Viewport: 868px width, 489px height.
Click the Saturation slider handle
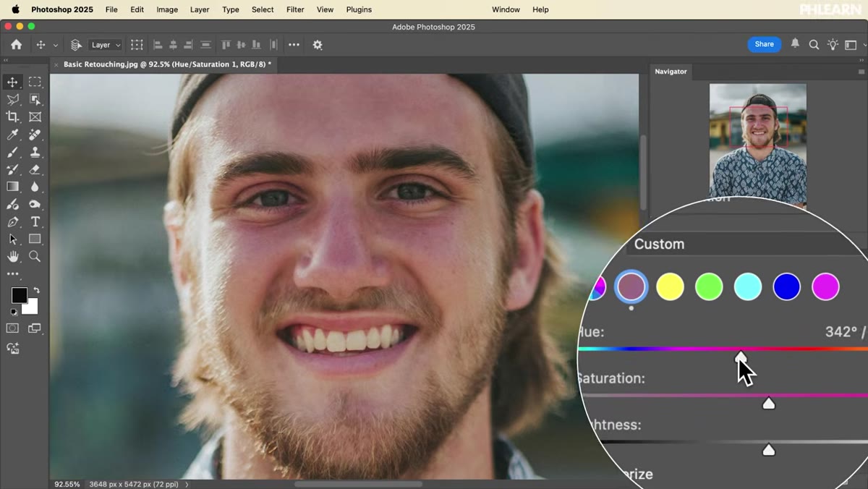(769, 403)
